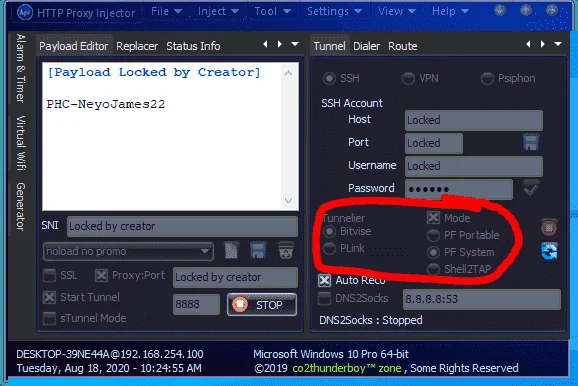Open the Virtual Wifi side tab
Viewport: 578px width, 386px height.
[21, 143]
